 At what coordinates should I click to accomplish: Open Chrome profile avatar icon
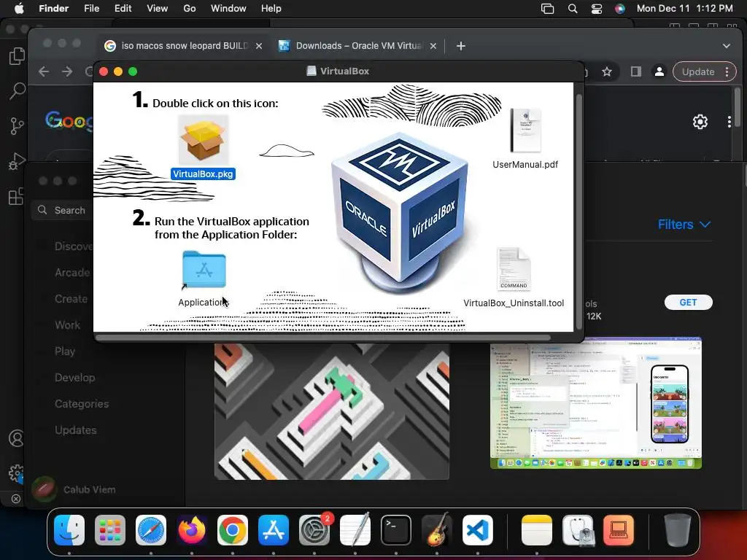click(659, 72)
